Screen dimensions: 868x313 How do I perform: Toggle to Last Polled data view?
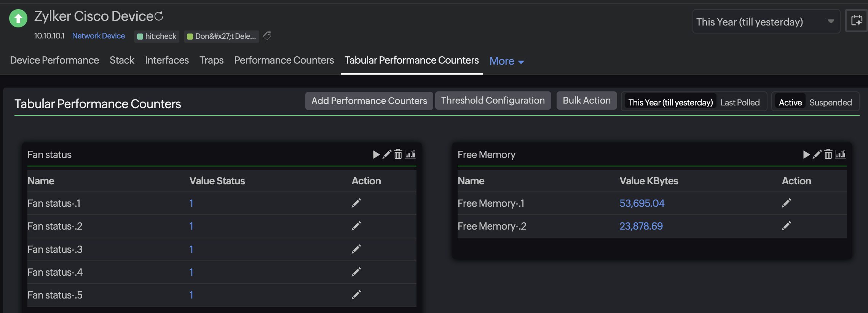tap(740, 102)
